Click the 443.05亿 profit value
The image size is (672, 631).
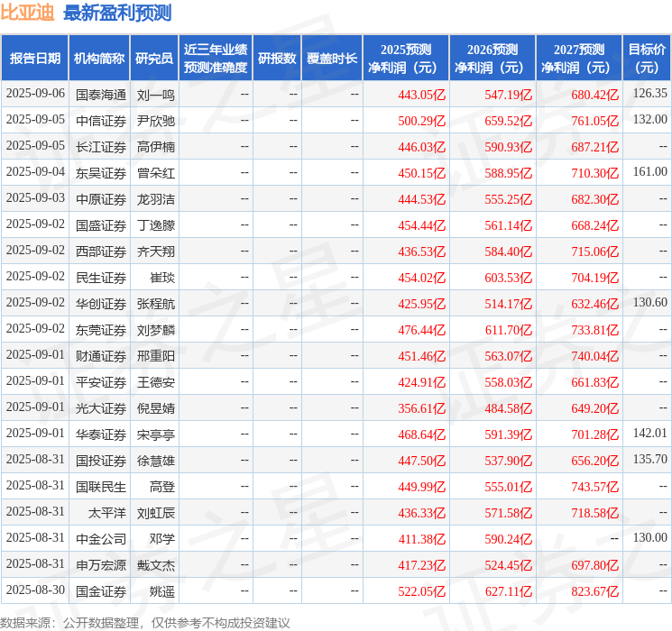pyautogui.click(x=422, y=95)
